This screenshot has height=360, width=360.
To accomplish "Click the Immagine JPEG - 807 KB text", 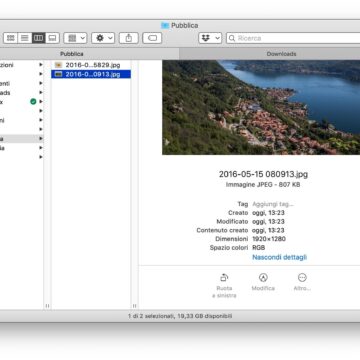I will (263, 184).
